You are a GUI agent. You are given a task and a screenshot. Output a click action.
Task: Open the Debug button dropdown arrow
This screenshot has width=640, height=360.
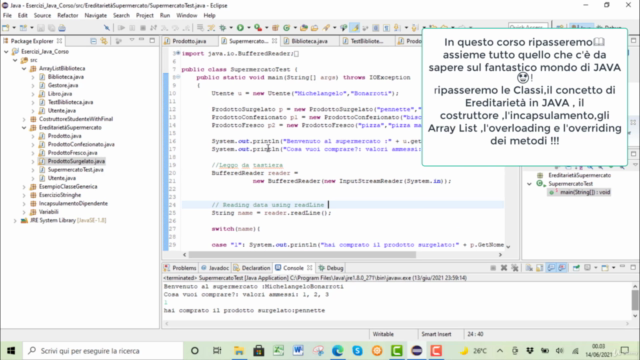click(x=231, y=28)
